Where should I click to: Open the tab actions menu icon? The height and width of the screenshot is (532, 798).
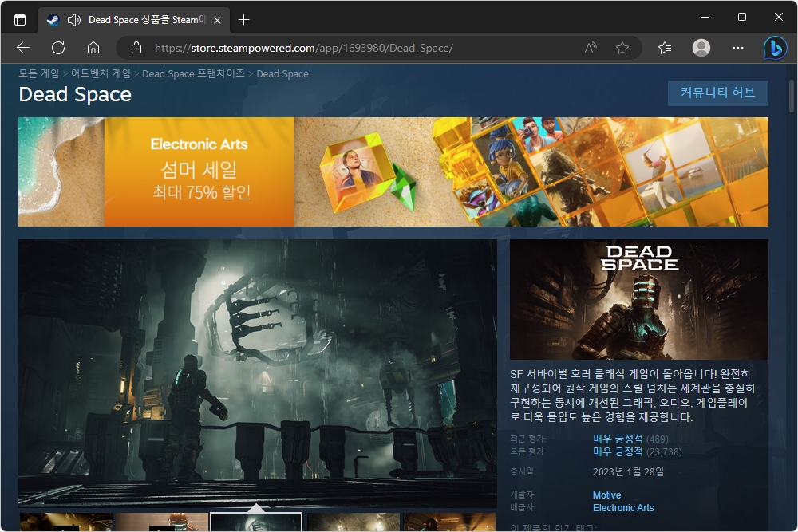[20, 20]
